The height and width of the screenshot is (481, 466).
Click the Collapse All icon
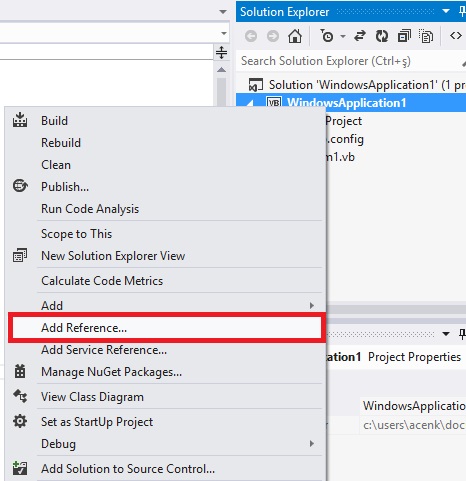[404, 36]
